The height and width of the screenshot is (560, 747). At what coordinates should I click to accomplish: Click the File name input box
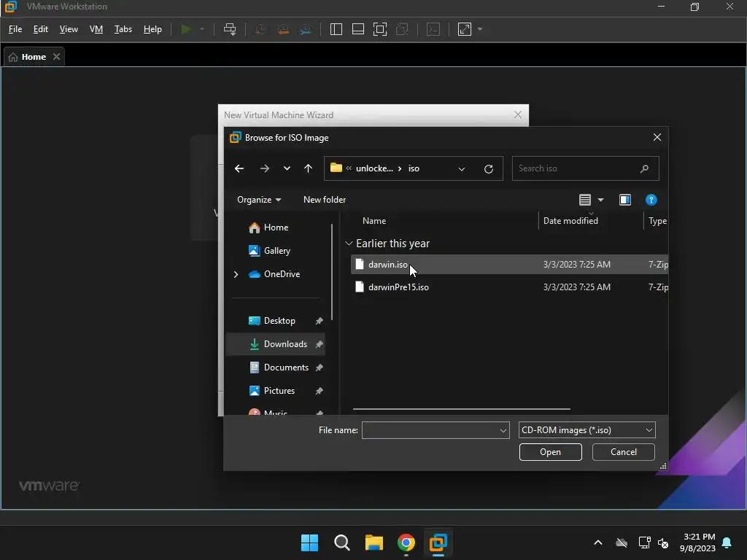[x=436, y=430]
